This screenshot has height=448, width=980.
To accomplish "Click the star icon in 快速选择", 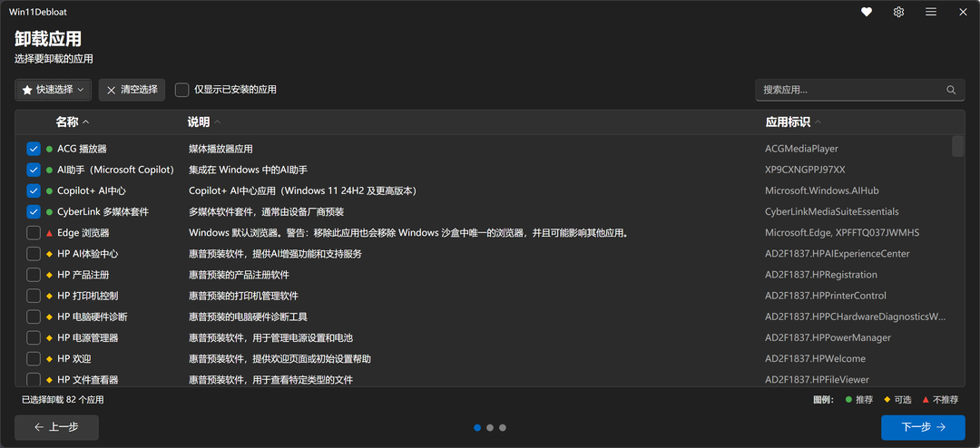I will [27, 90].
